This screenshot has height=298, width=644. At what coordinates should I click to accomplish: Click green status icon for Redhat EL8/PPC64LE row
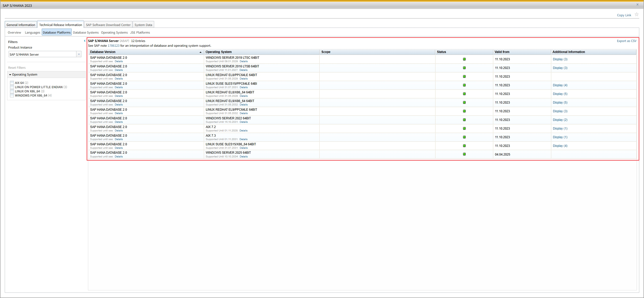point(464,77)
